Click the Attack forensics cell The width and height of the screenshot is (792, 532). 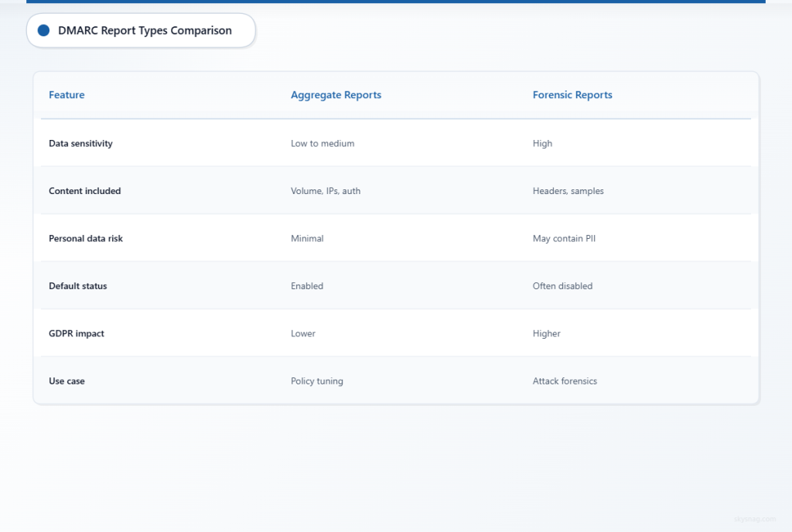click(x=565, y=381)
